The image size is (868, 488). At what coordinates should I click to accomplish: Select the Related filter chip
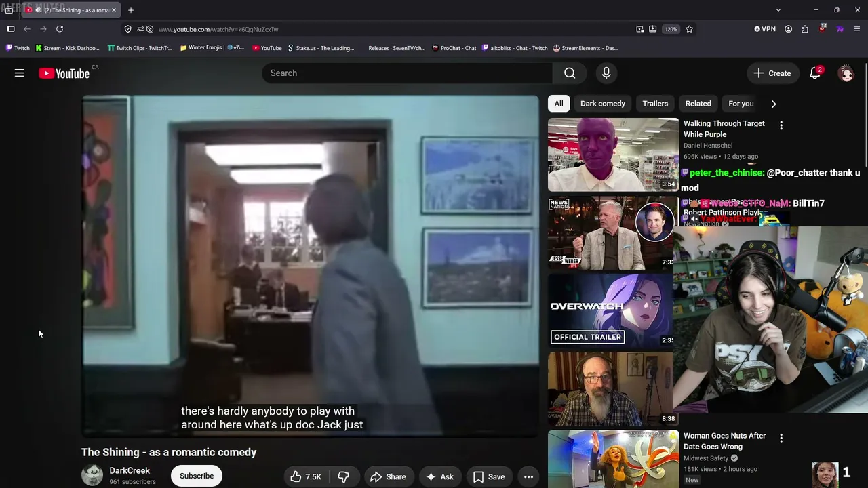click(698, 104)
